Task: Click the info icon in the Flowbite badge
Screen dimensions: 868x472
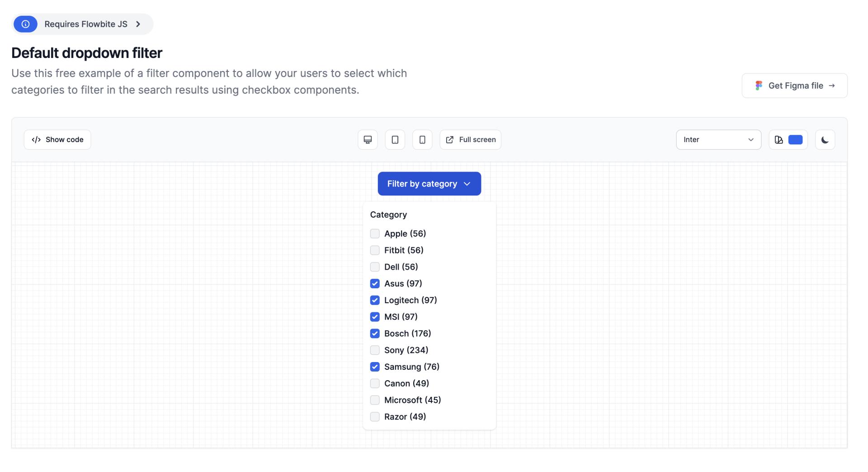Action: [x=25, y=24]
